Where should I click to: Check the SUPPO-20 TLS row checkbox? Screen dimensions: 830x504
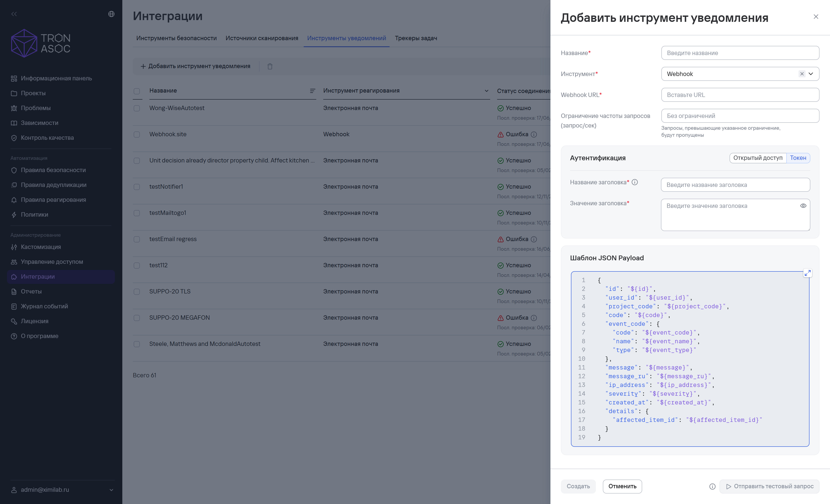pyautogui.click(x=137, y=292)
